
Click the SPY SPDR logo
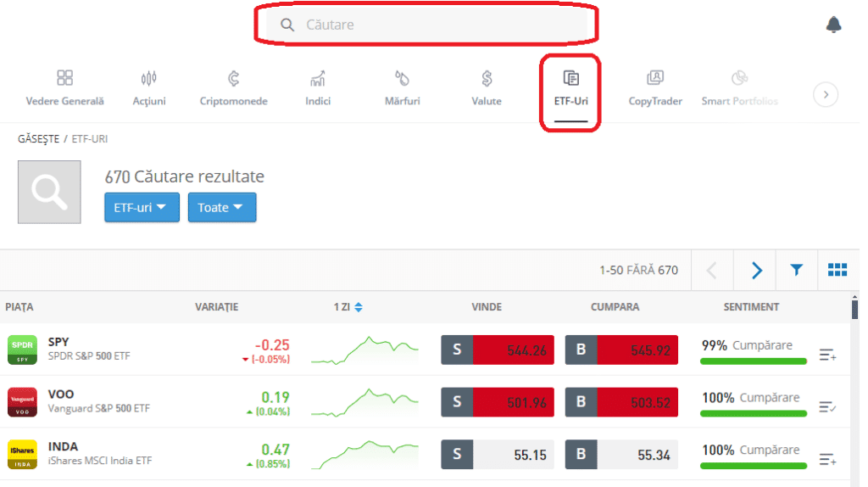tap(23, 350)
